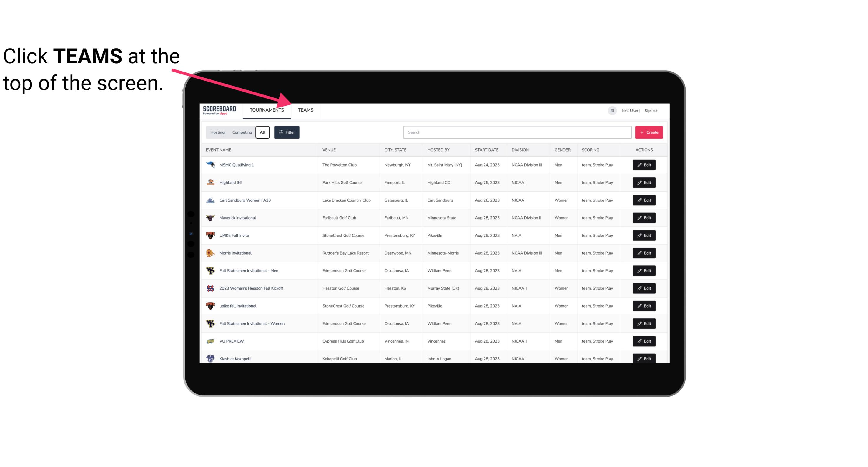Click the Filter dropdown button

(x=286, y=132)
